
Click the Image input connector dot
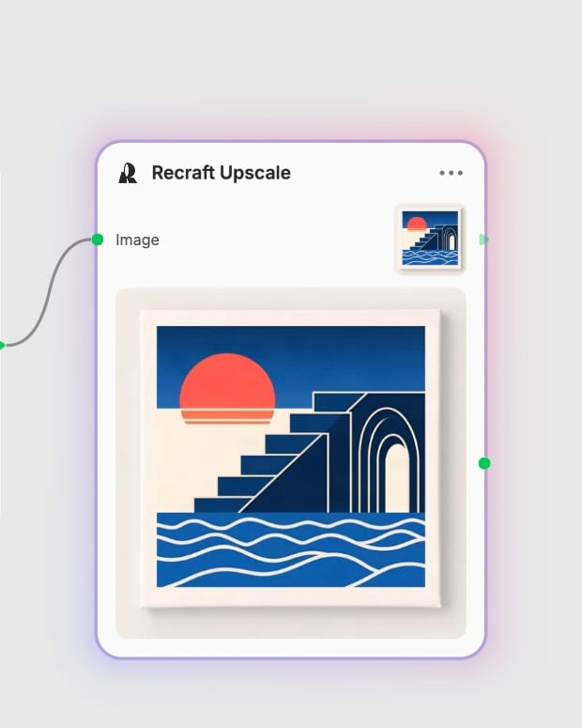coord(98,240)
